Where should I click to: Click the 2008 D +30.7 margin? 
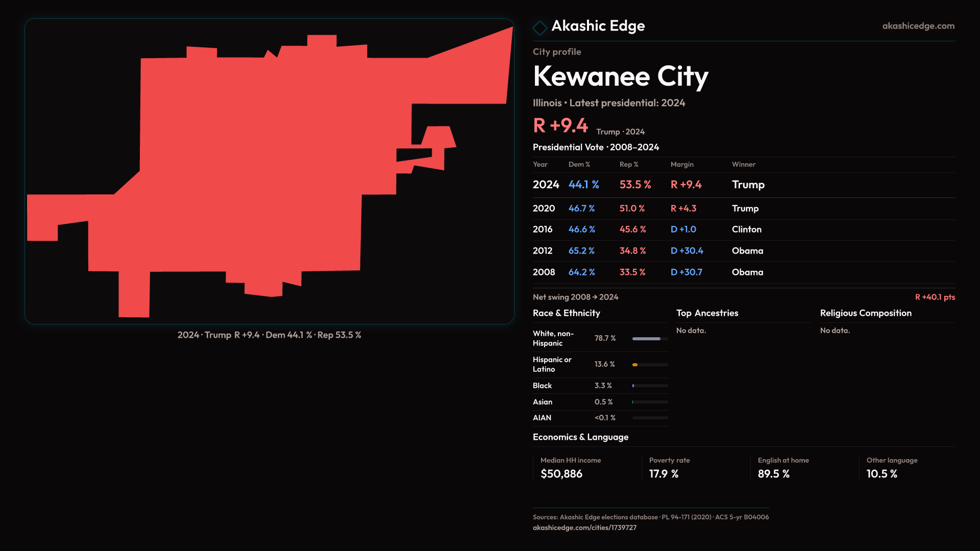tap(686, 272)
